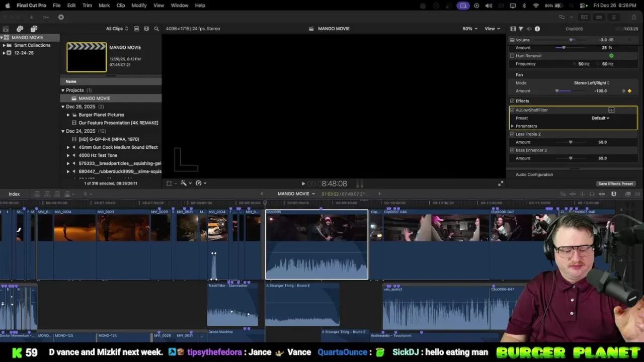Expand the 12-24-25 event
Screen dimensions: 644x362
coord(4,53)
